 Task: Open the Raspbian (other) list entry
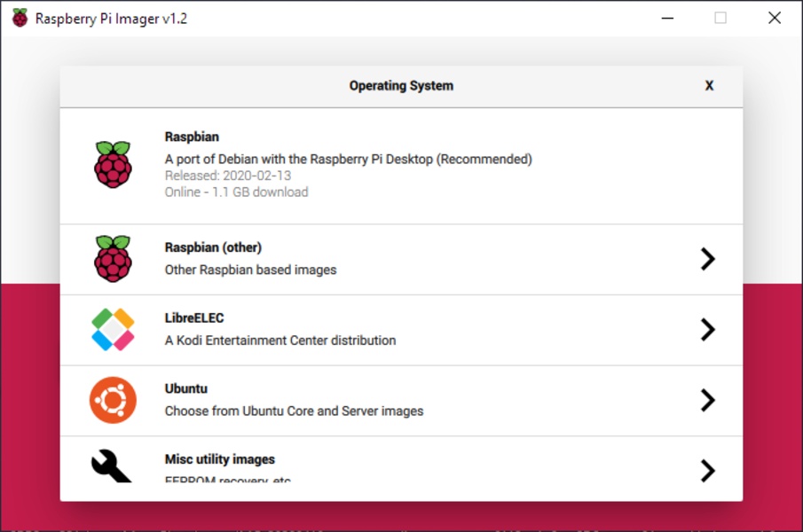tap(399, 259)
